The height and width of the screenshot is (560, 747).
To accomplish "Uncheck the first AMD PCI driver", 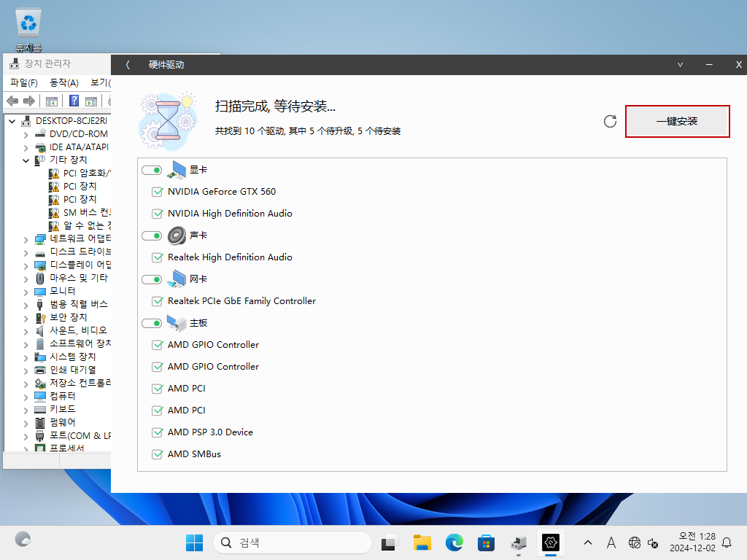I will click(158, 389).
